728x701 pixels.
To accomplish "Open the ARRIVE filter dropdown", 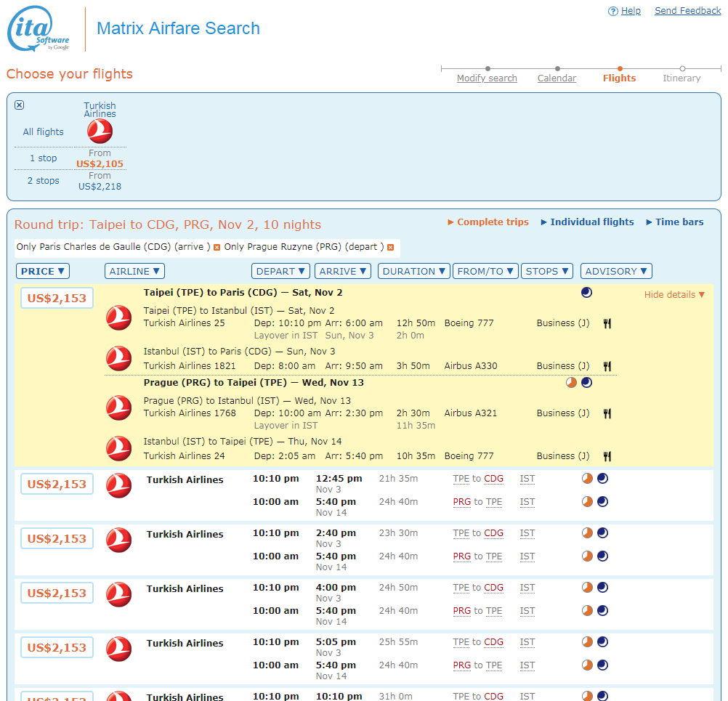I will coord(343,271).
